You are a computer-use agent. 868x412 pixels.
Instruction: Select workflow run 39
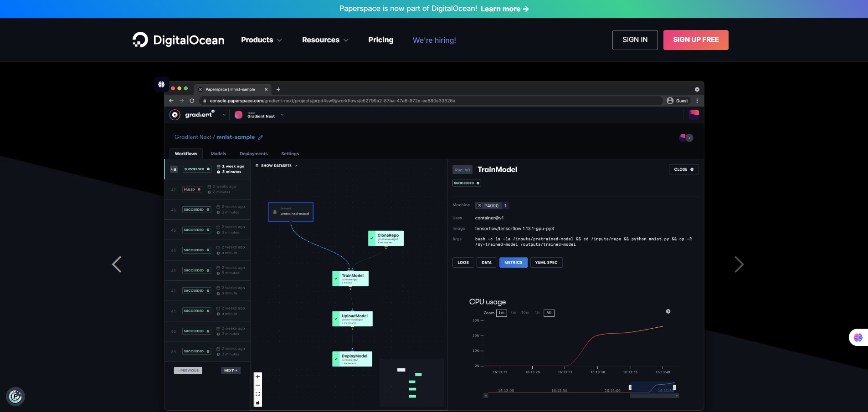click(207, 351)
